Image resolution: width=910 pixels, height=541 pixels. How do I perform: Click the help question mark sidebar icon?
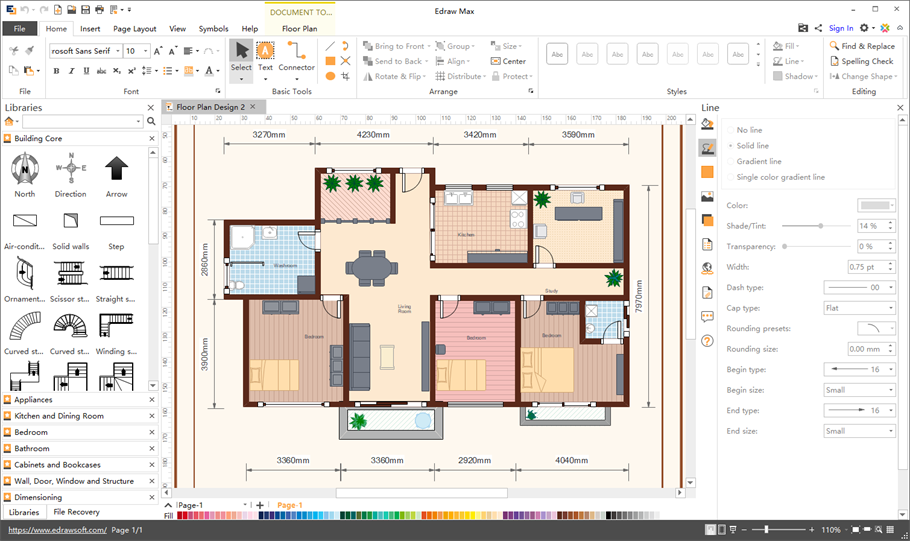tap(707, 341)
